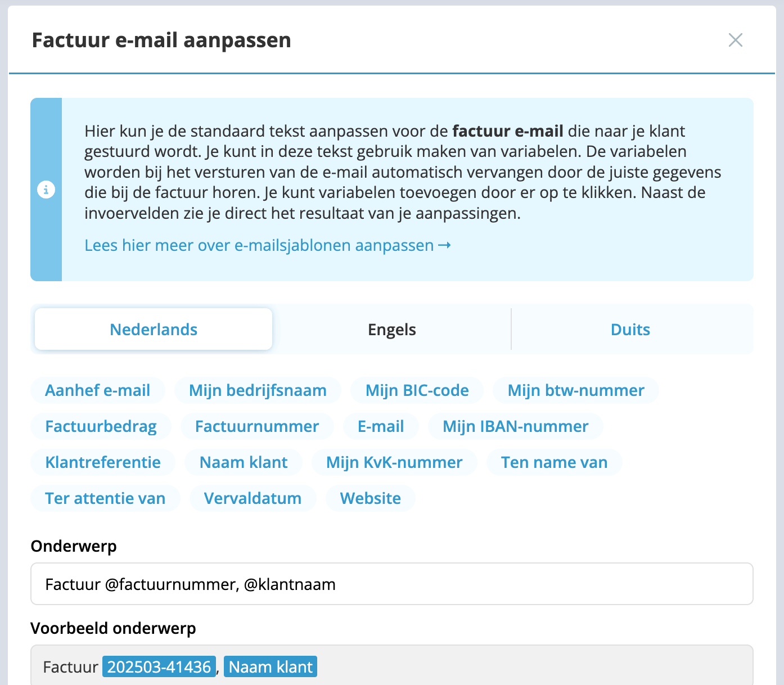Close the Factuur e-mail aanpassen dialog
The image size is (784, 685).
(735, 40)
